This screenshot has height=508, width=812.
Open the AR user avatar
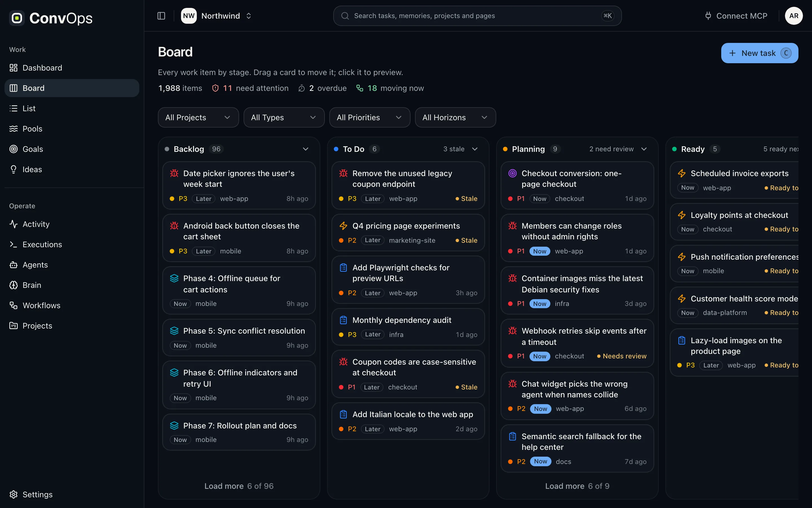794,16
